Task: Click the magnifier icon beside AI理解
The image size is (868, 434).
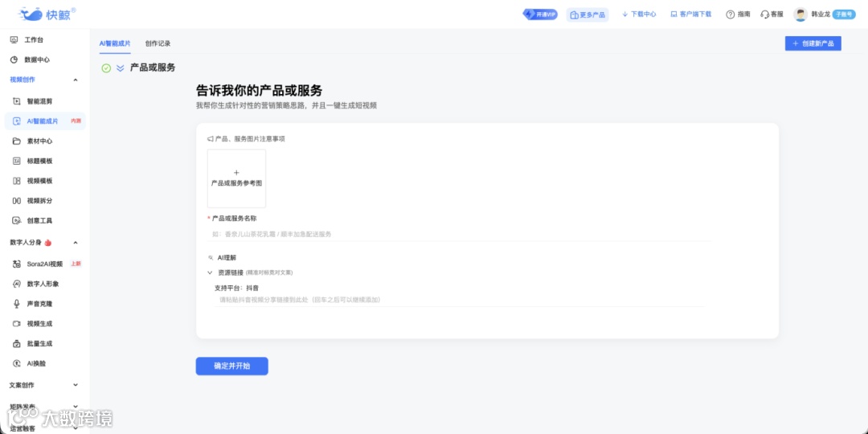Action: click(x=211, y=258)
